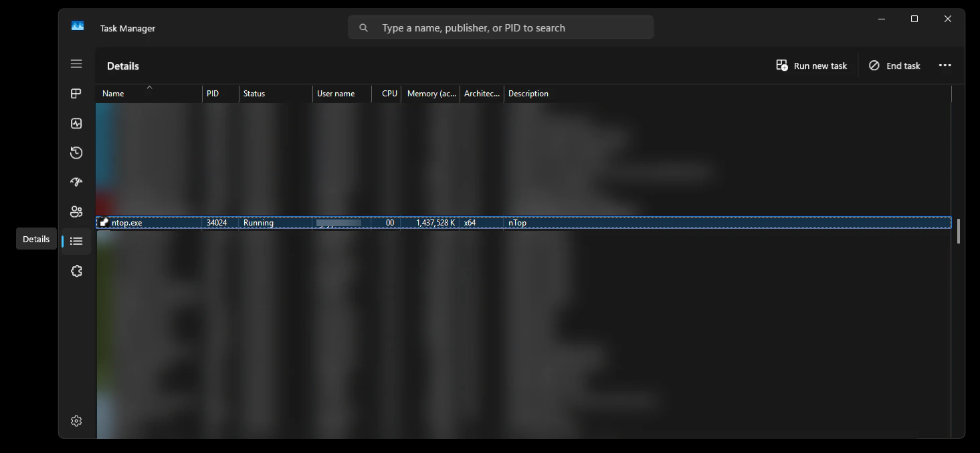Click the search magnifier icon
Viewport: 980px width, 453px height.
coord(364,28)
